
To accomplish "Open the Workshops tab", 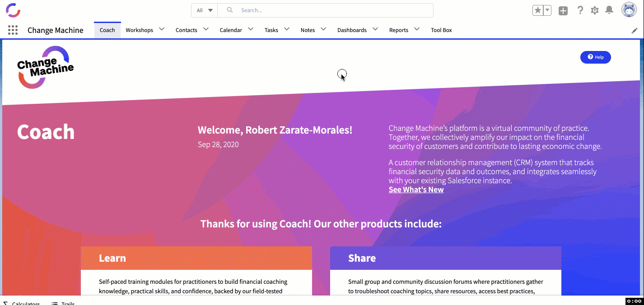I will 140,30.
